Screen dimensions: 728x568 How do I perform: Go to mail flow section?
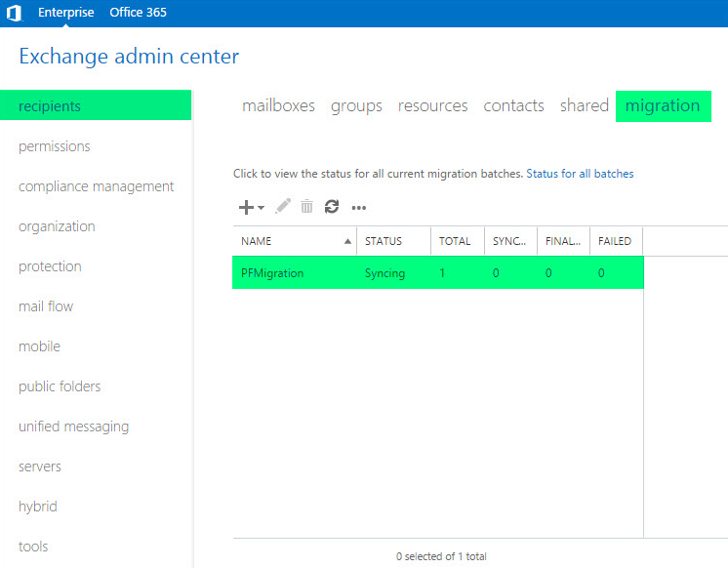pyautogui.click(x=46, y=306)
